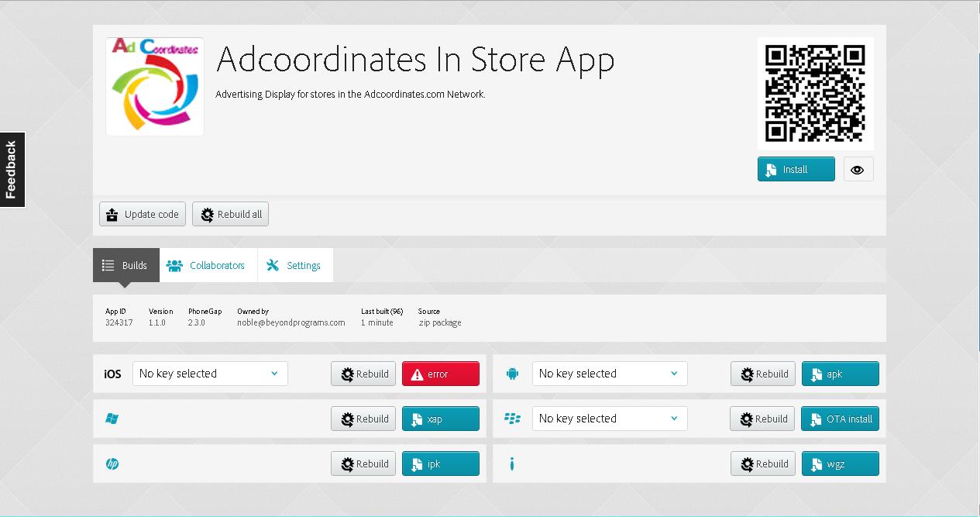Click the PhoneGap version 2.3.0
The image size is (980, 517).
pos(197,322)
